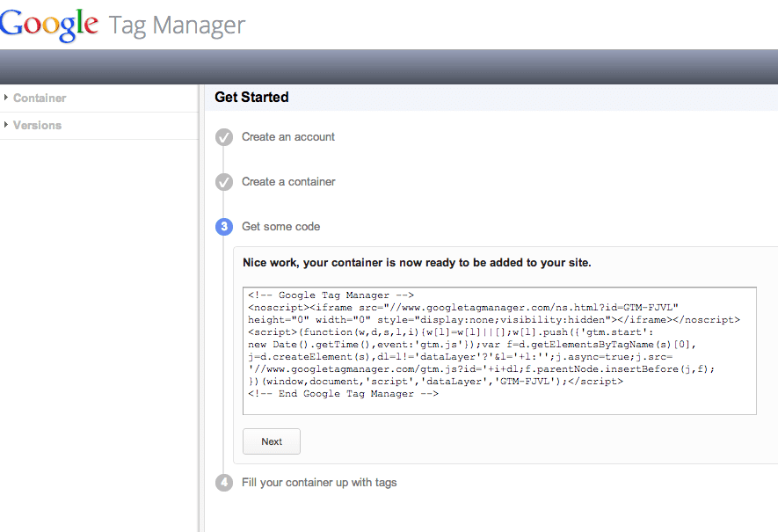Click the Get Started page header
Image resolution: width=778 pixels, height=532 pixels.
click(251, 97)
